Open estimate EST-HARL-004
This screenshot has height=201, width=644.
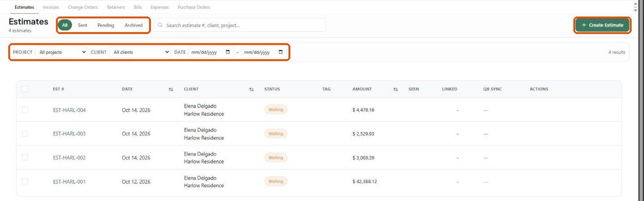[69, 110]
